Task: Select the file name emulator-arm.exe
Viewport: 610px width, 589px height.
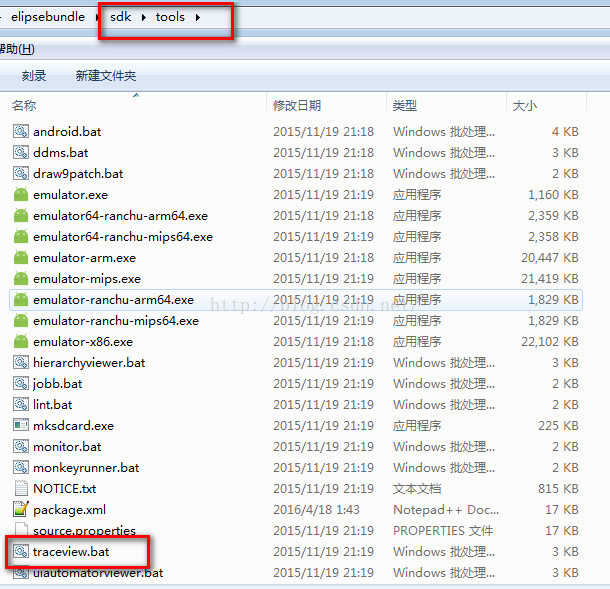Action: (84, 258)
